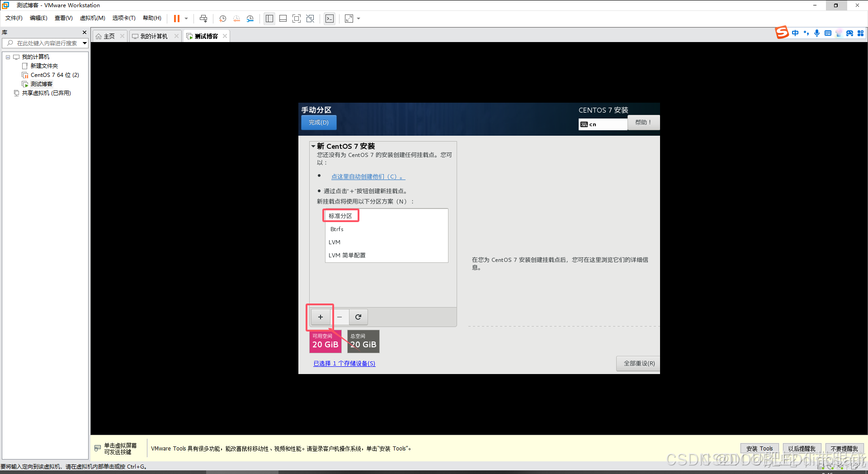Revert to snapshot using the orange clock icon
The image size is (868, 474).
point(236,19)
